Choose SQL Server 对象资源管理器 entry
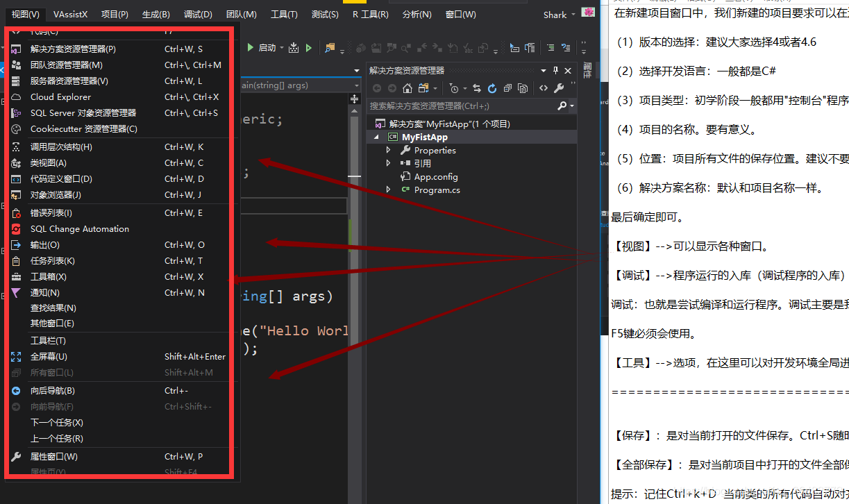This screenshot has height=504, width=849. point(123,113)
